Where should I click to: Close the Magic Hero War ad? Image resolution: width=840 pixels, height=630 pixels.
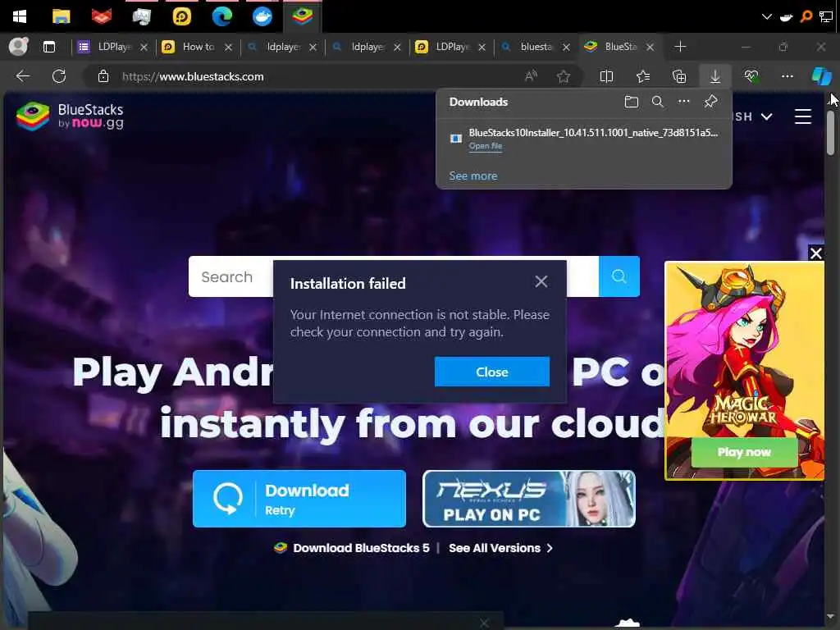[816, 253]
